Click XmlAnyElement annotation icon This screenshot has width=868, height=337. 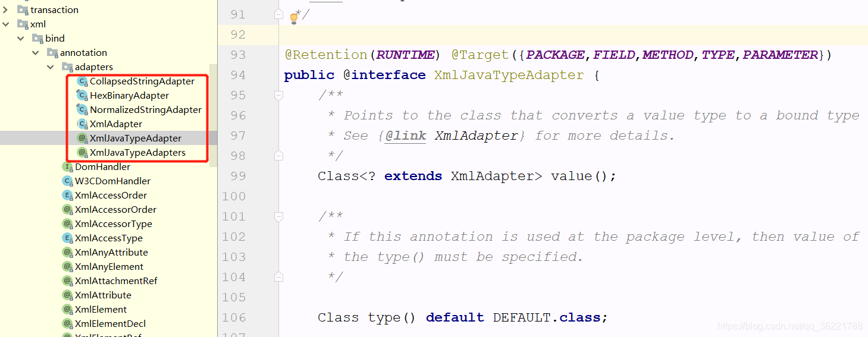click(x=67, y=266)
